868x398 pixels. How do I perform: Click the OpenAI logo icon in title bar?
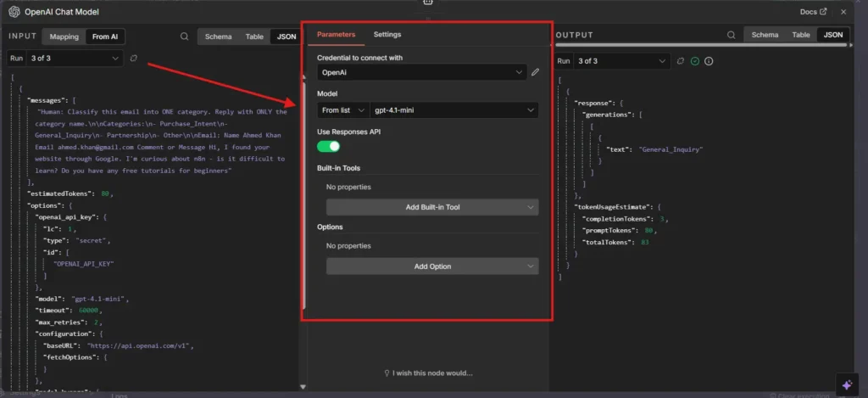click(x=14, y=12)
